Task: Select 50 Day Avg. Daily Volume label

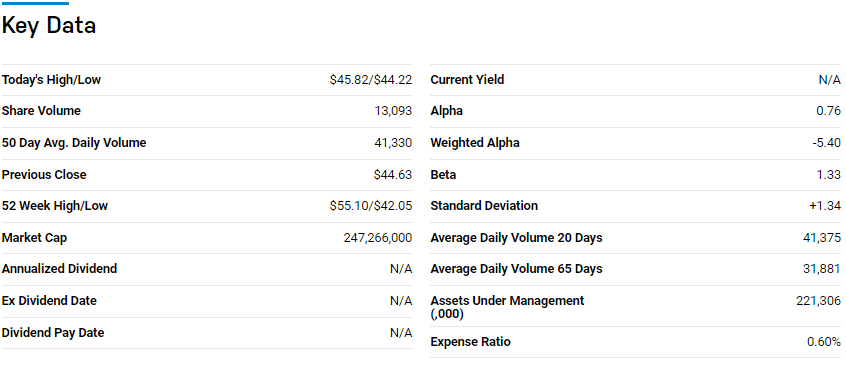Action: [x=74, y=143]
